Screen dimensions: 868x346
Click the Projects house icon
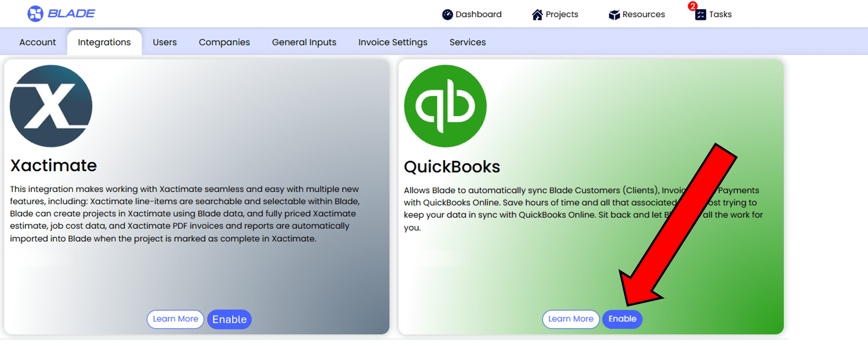coord(537,14)
